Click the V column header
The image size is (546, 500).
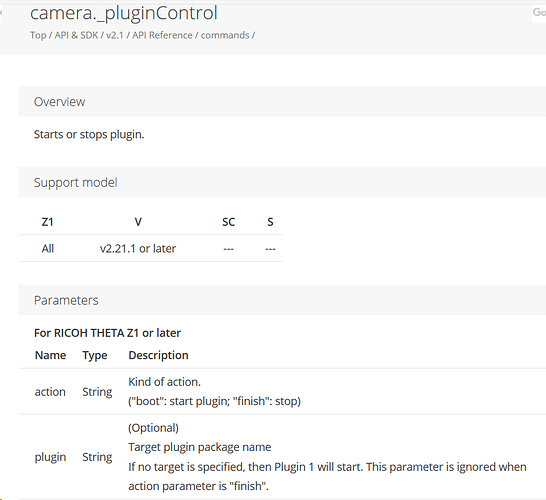click(x=138, y=222)
